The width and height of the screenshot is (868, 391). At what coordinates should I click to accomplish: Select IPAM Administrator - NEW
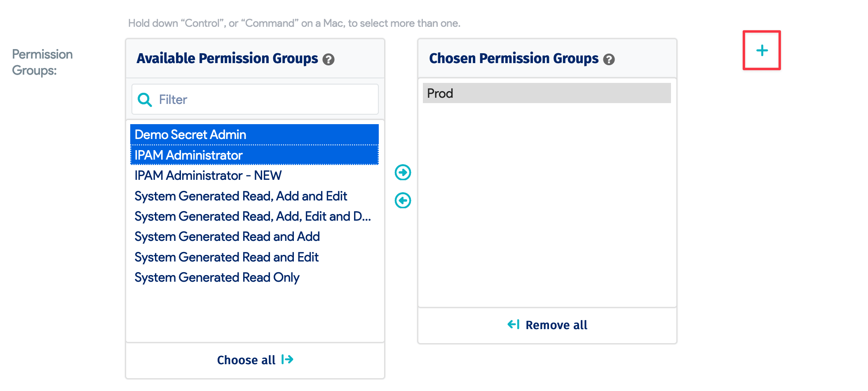pos(208,176)
